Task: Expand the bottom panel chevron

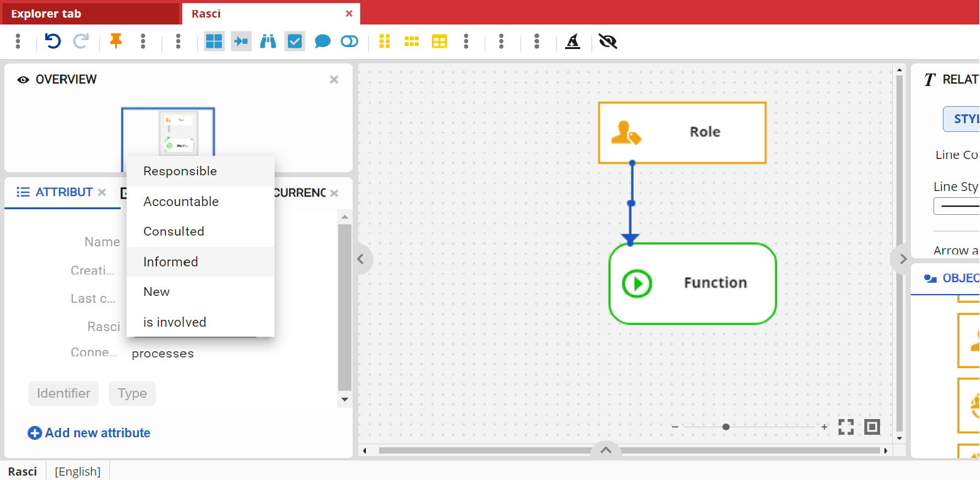Action: (606, 450)
